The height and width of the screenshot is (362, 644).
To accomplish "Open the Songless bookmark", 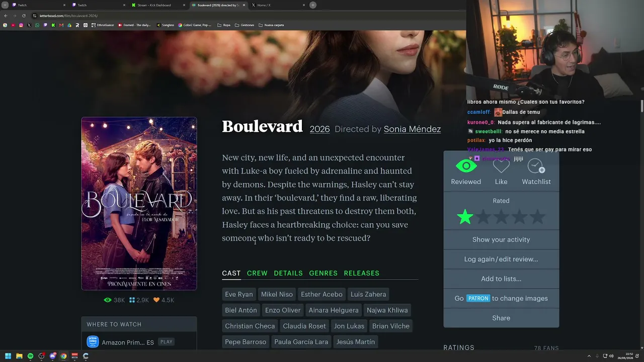I will coord(165,25).
